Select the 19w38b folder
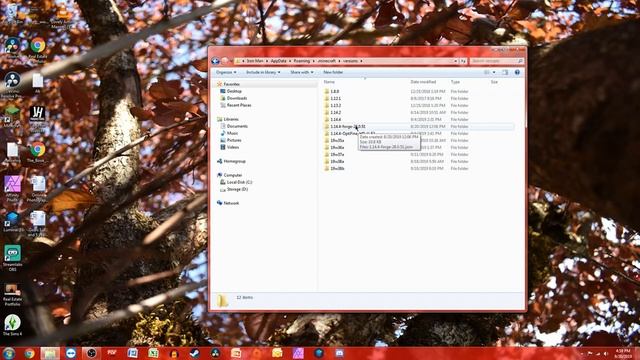640x360 pixels. click(x=337, y=168)
